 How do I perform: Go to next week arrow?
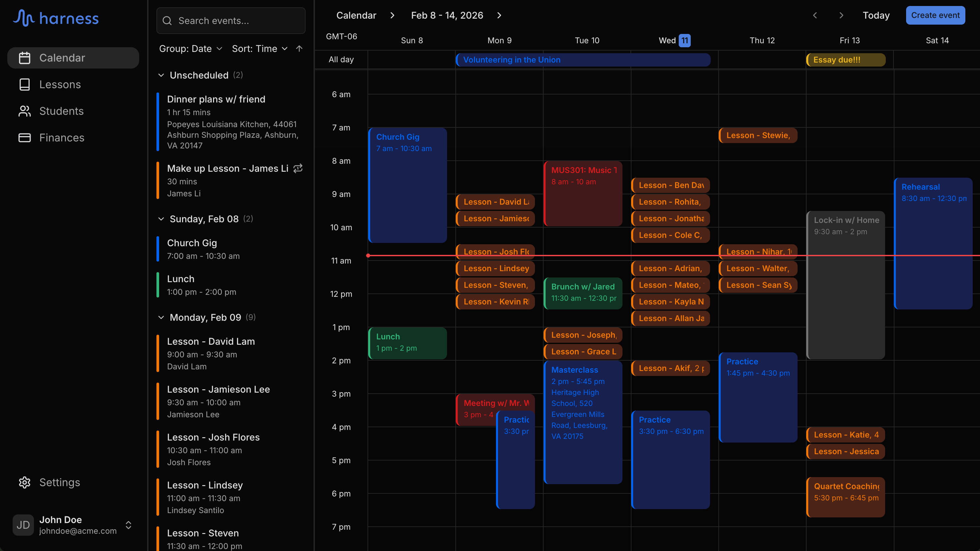(841, 15)
